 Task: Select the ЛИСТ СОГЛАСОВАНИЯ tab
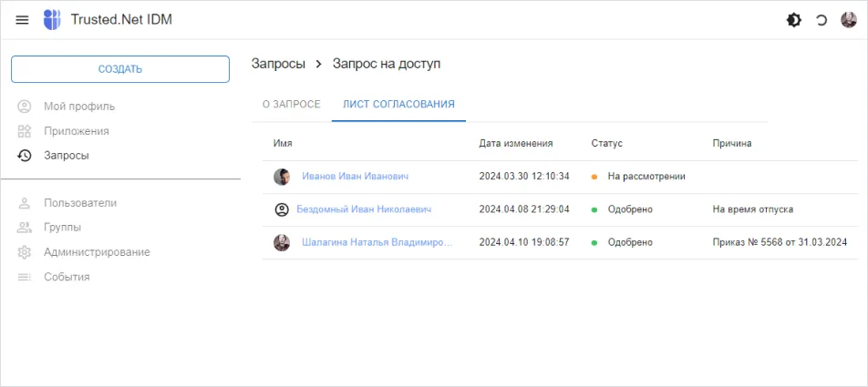click(x=398, y=105)
